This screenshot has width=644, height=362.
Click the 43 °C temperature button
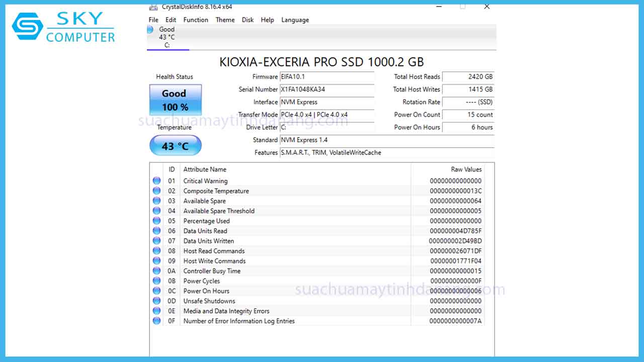click(x=175, y=146)
